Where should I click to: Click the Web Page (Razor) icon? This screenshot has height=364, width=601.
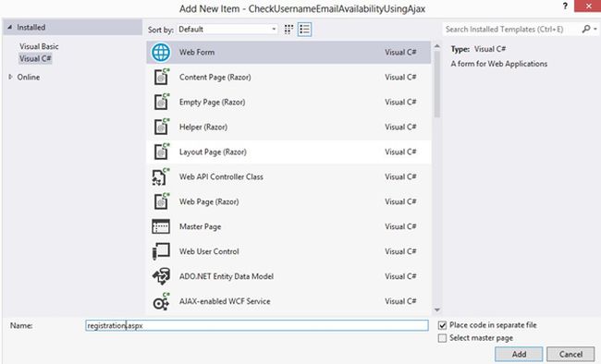coord(162,201)
